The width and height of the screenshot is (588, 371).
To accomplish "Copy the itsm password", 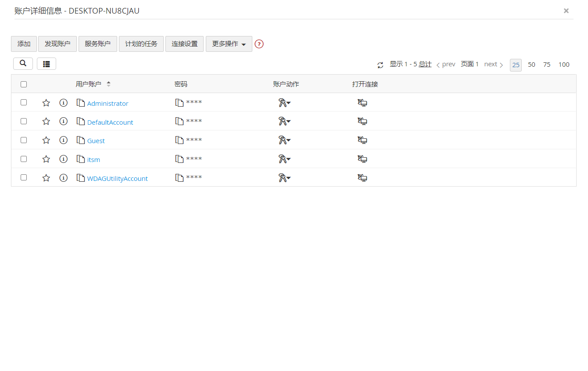I will (179, 159).
